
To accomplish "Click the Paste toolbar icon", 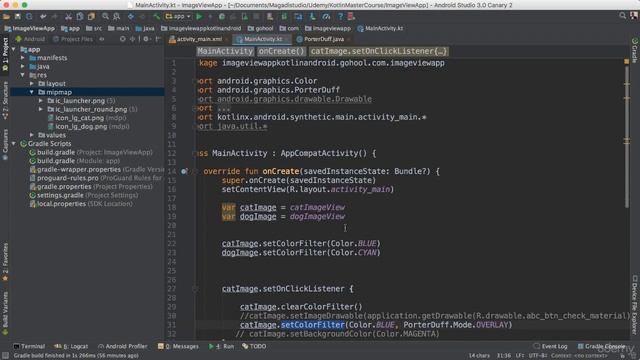I will pos(91,17).
